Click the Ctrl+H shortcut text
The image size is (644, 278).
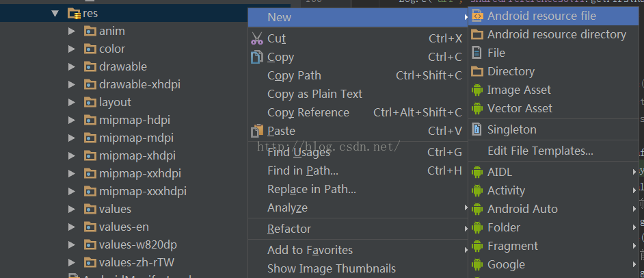coord(445,170)
